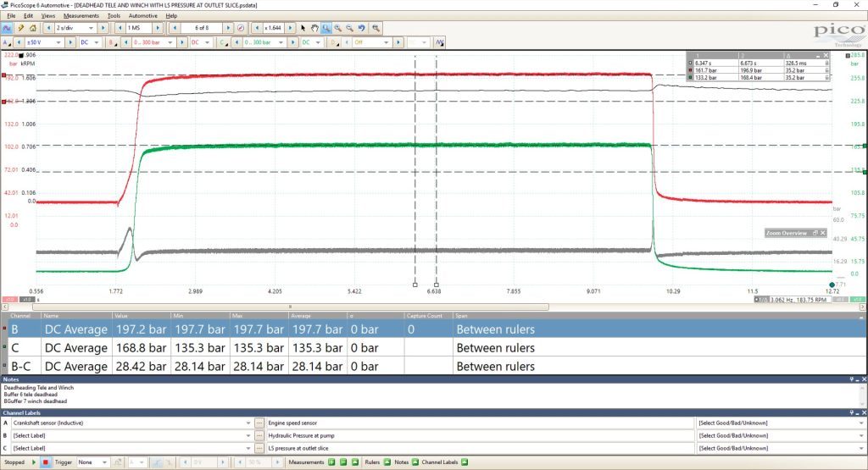868x470 pixels.
Task: Select the scope mode icon in the toolbar
Action: click(7, 28)
